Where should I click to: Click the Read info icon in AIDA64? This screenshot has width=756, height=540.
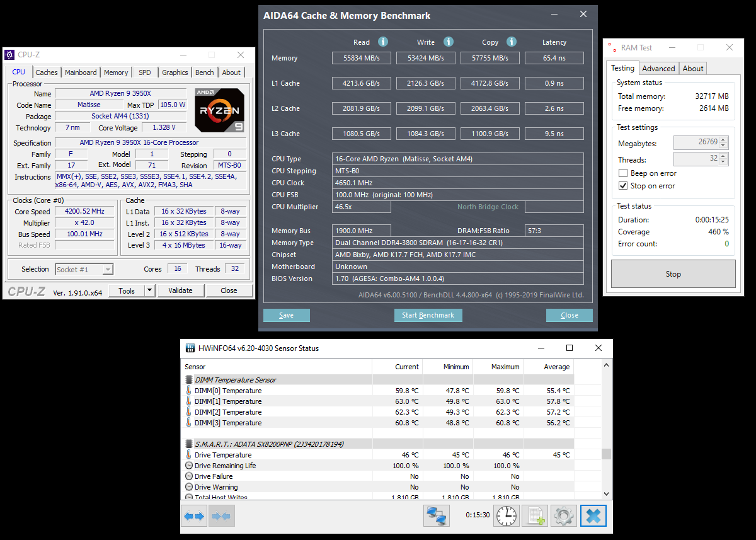[383, 42]
